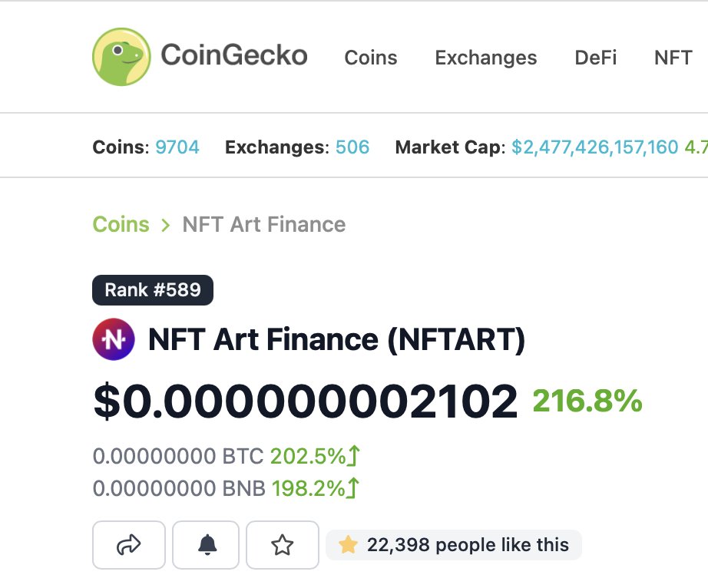Click the NFT Art Finance coin logo

[x=114, y=339]
